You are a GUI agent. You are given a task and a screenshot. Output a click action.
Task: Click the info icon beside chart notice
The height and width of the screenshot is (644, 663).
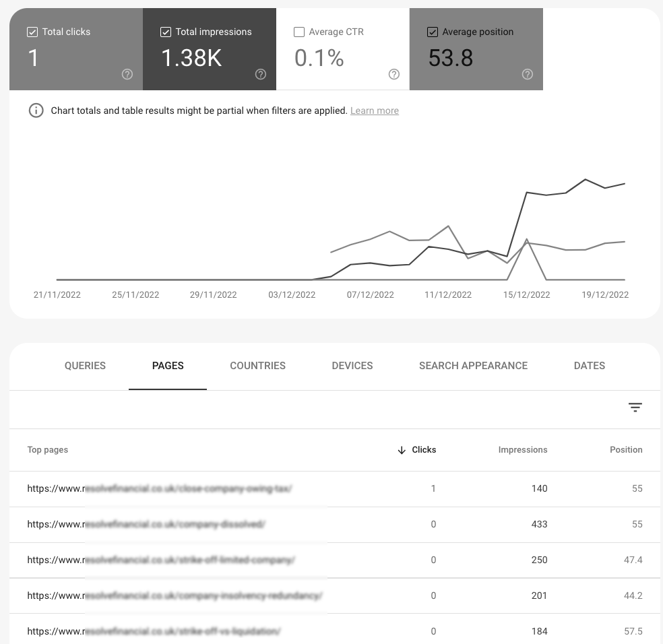(x=36, y=110)
